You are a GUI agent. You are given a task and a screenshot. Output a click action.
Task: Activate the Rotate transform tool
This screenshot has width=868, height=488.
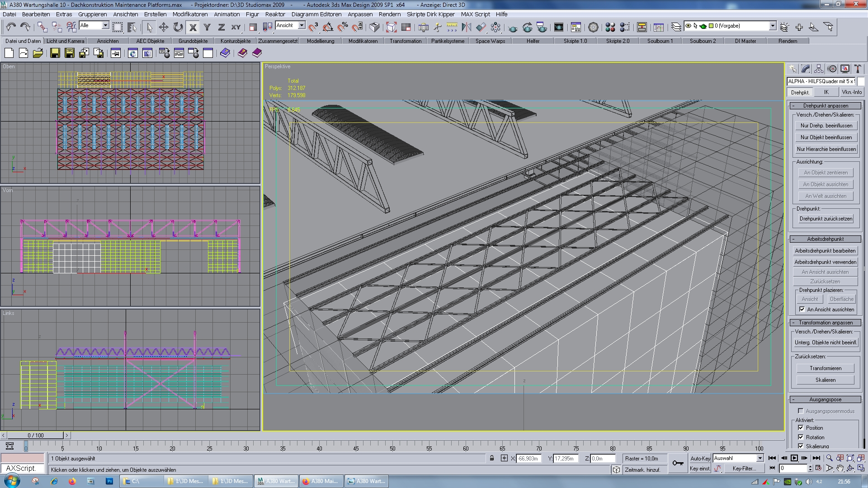[178, 27]
